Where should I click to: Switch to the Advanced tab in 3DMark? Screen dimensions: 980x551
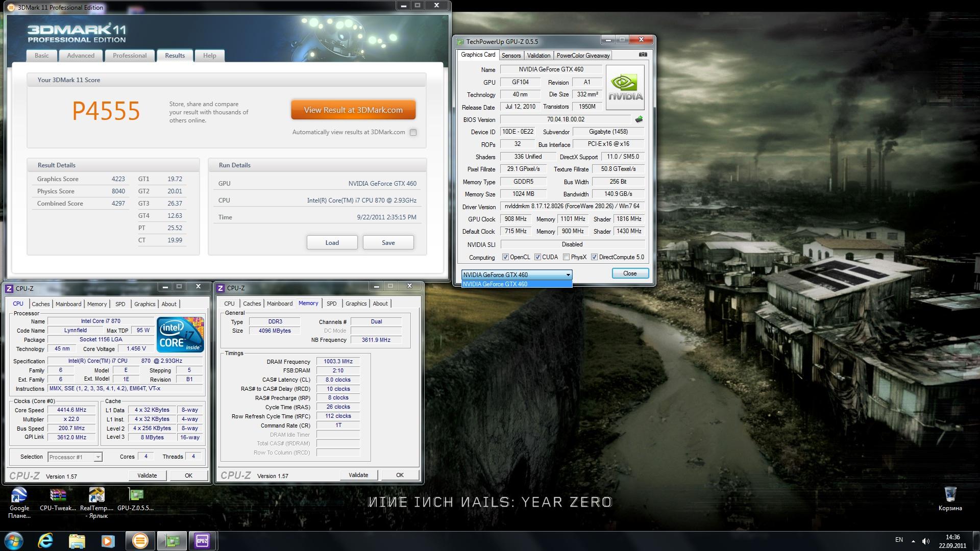pyautogui.click(x=81, y=56)
